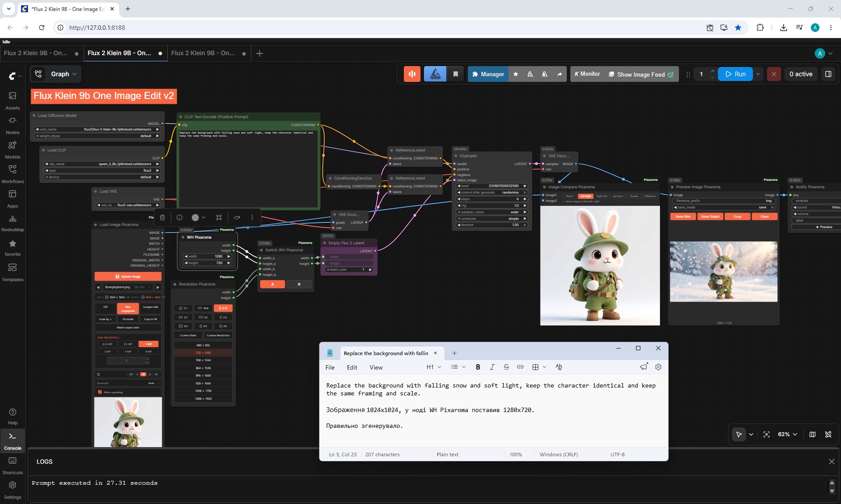Image resolution: width=841 pixels, height=504 pixels.
Task: Open the NodesMap panel
Action: coord(13,223)
